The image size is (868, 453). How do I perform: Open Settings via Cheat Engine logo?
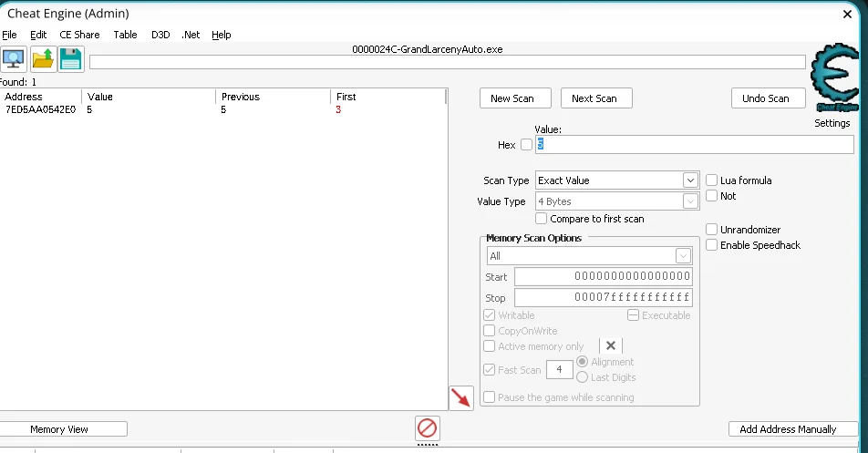pyautogui.click(x=835, y=77)
